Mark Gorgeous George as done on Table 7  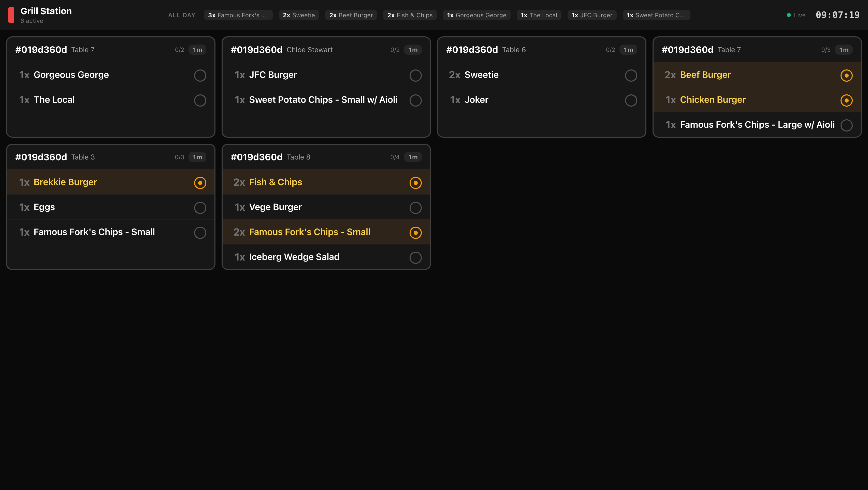tap(200, 76)
